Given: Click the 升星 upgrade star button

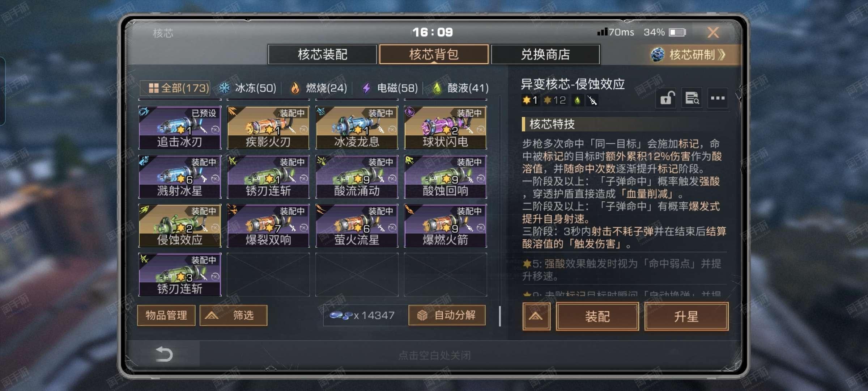Looking at the screenshot, I should [686, 317].
